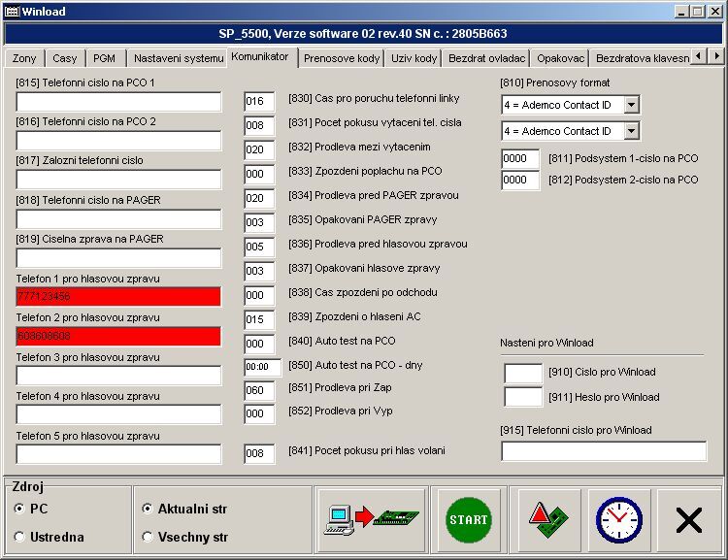Image resolution: width=728 pixels, height=560 pixels.
Task: Open the Nastaveni systemu tab
Action: coord(178,58)
